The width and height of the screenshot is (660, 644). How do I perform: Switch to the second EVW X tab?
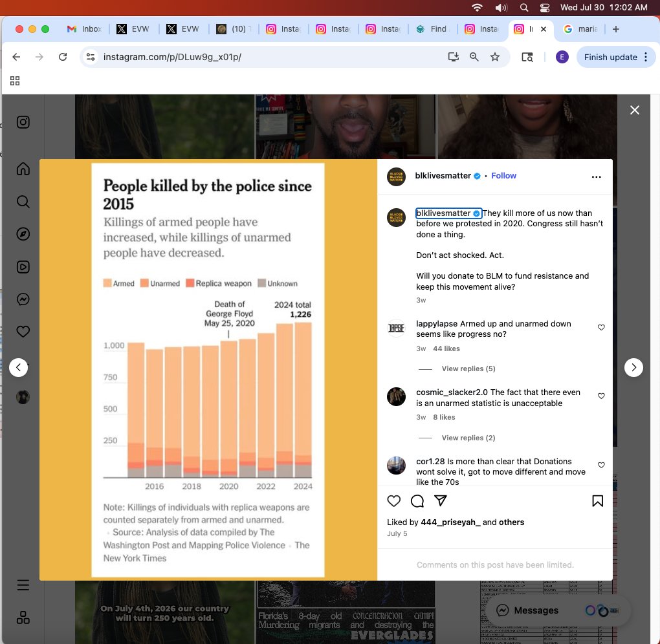pos(182,29)
